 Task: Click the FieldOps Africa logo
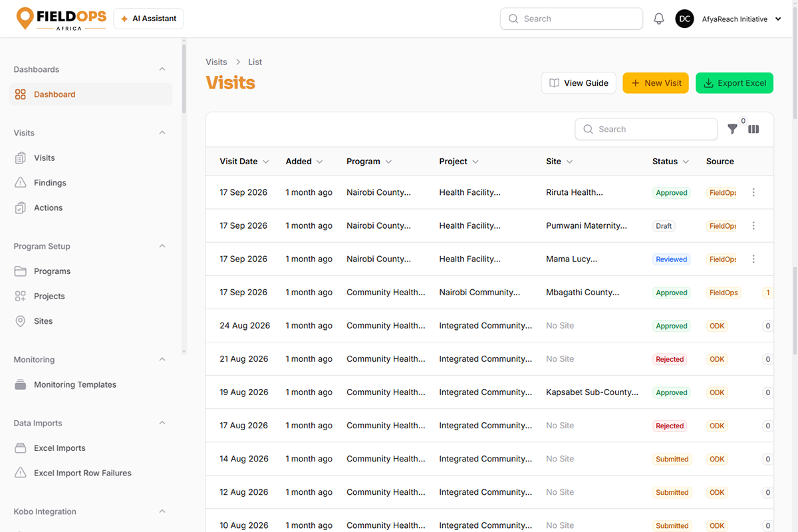(x=61, y=19)
